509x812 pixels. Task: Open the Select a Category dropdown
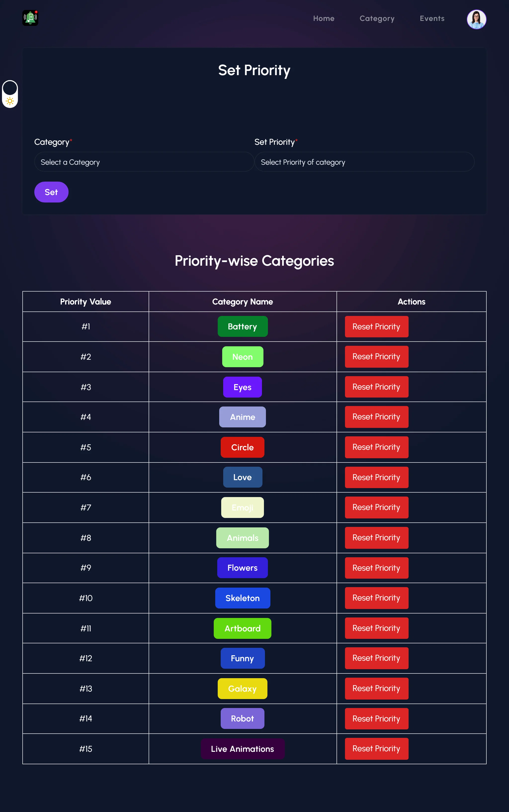[144, 162]
